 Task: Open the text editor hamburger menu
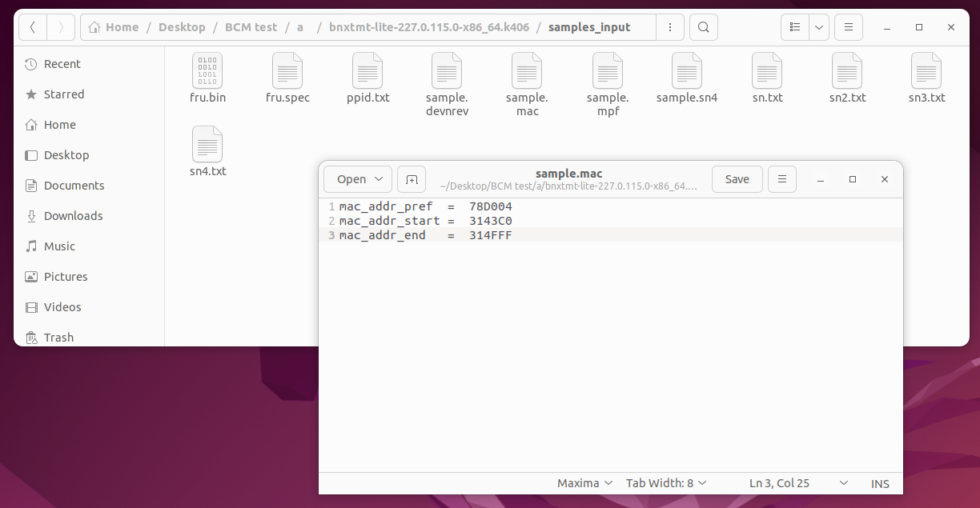pos(782,179)
